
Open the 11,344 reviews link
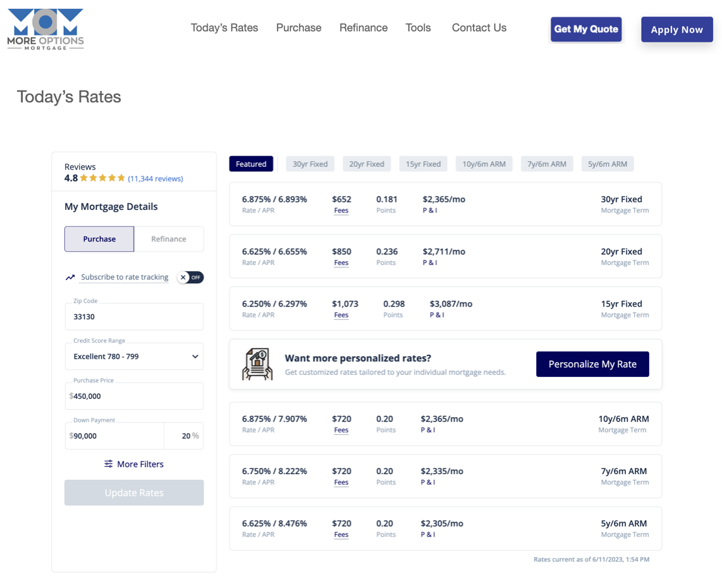(x=155, y=179)
